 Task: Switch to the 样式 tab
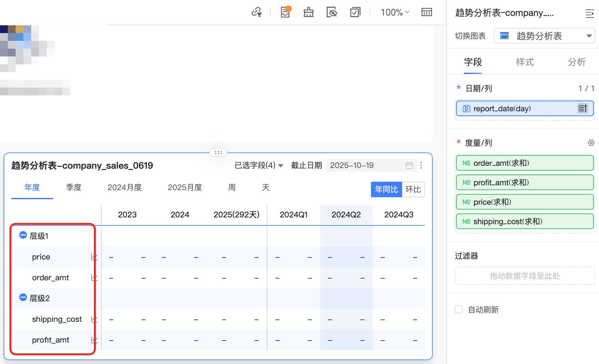click(x=525, y=62)
